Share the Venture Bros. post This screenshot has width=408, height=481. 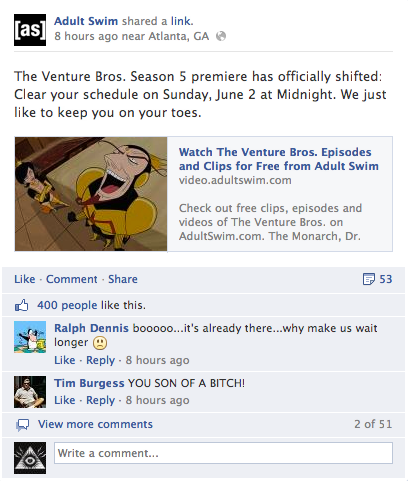point(123,279)
